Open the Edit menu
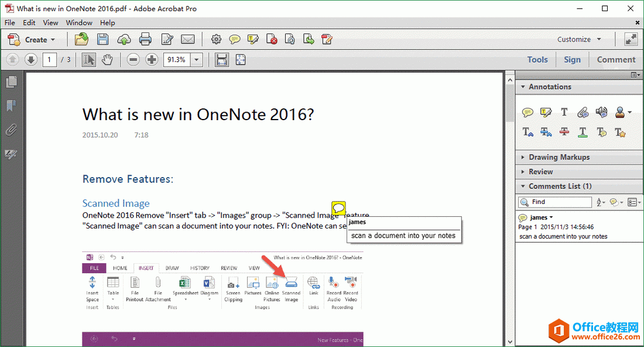Image resolution: width=644 pixels, height=347 pixels. 29,22
